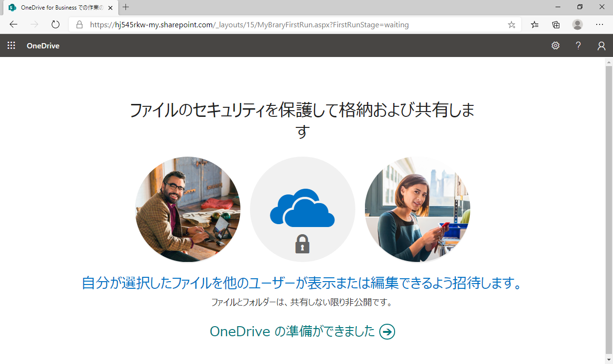Click the 'OneDrive の準備ができました' link
This screenshot has height=364, width=613.
click(x=302, y=331)
